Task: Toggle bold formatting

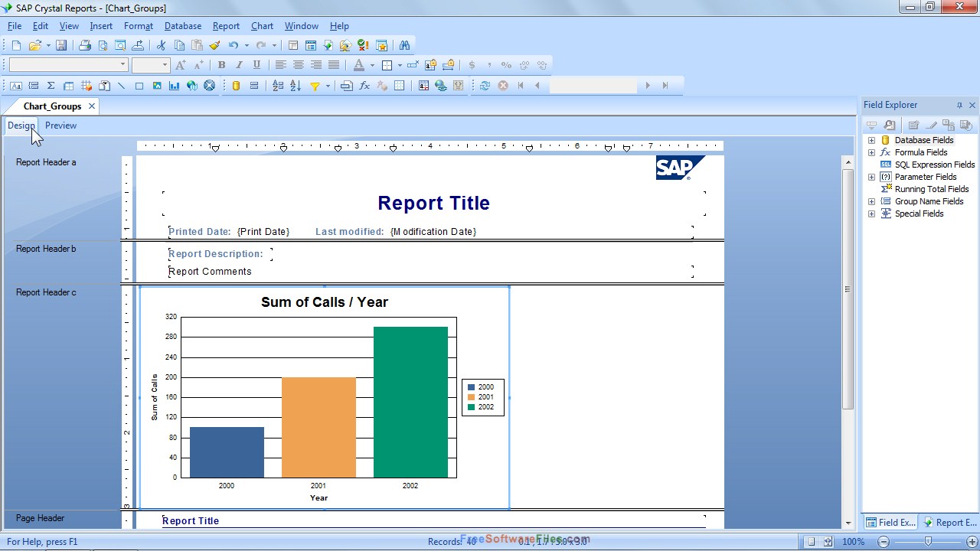Action: pyautogui.click(x=221, y=65)
